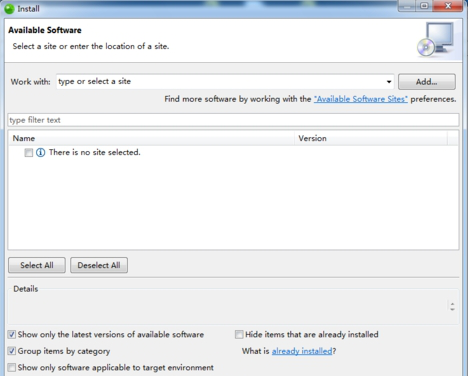Image resolution: width=468 pixels, height=391 pixels.
Task: Click the computer and CD install wizard image
Action: [x=435, y=39]
